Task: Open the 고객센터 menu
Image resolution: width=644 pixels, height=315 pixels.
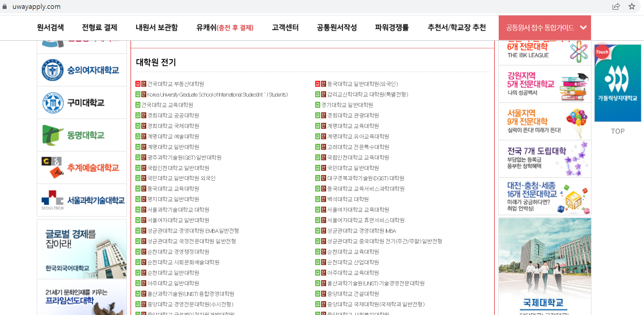Action: point(285,28)
